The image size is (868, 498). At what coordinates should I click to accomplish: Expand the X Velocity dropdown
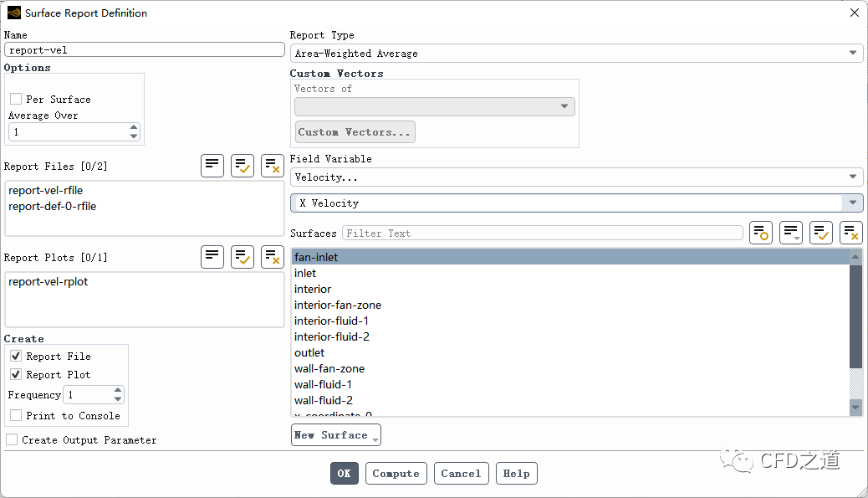click(576, 203)
